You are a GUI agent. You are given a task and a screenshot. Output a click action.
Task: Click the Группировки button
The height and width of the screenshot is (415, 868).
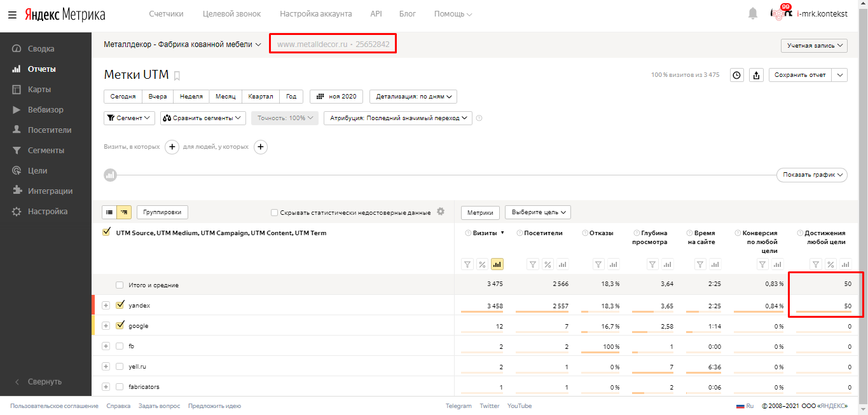pyautogui.click(x=162, y=212)
